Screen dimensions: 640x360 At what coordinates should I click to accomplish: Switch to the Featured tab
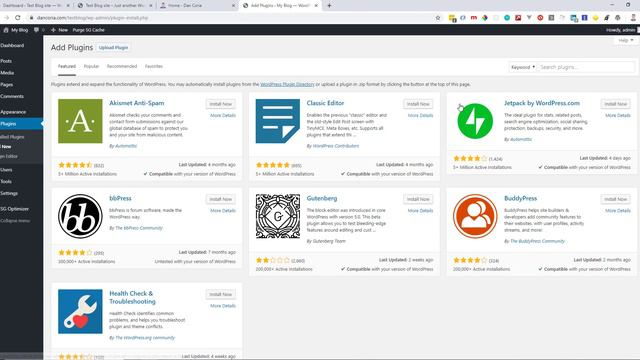pyautogui.click(x=67, y=66)
